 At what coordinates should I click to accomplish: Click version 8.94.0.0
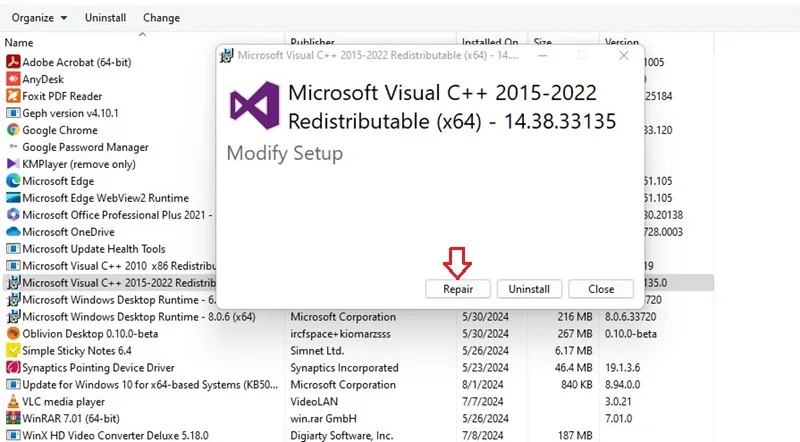622,384
